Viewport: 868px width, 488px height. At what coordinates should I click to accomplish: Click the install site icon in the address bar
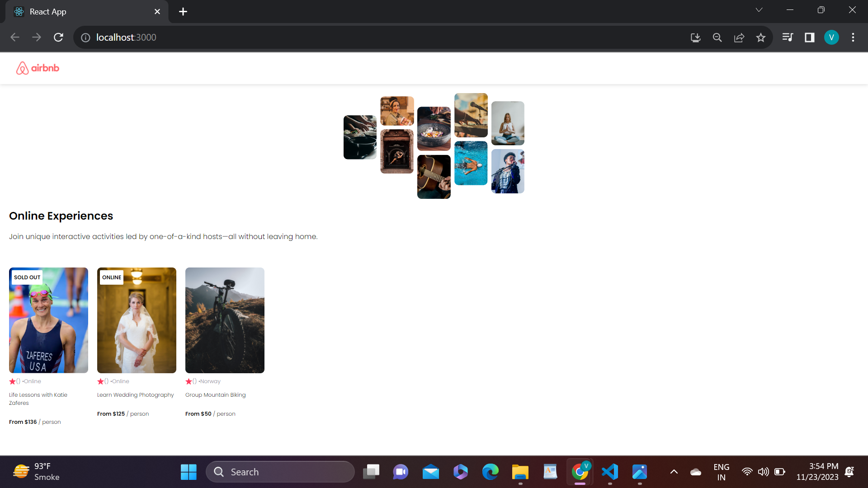pos(695,38)
